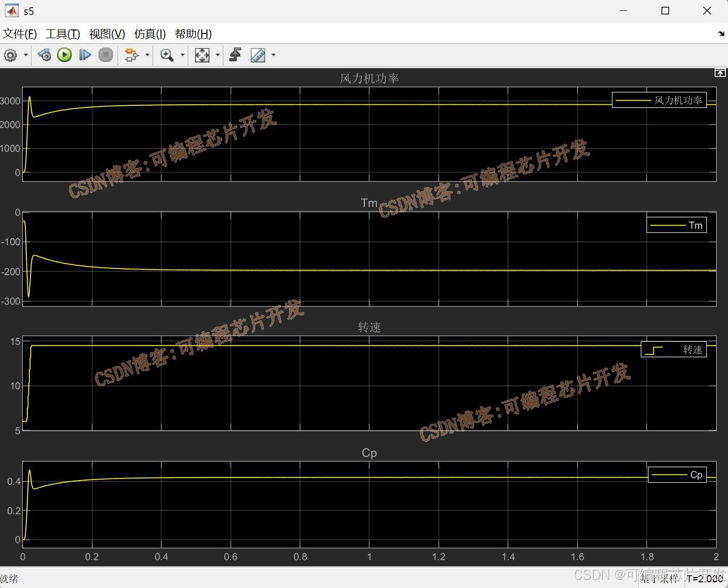Viewport: 728px width, 588px height.
Task: Toggle Cp legend entry visibility
Action: [677, 475]
